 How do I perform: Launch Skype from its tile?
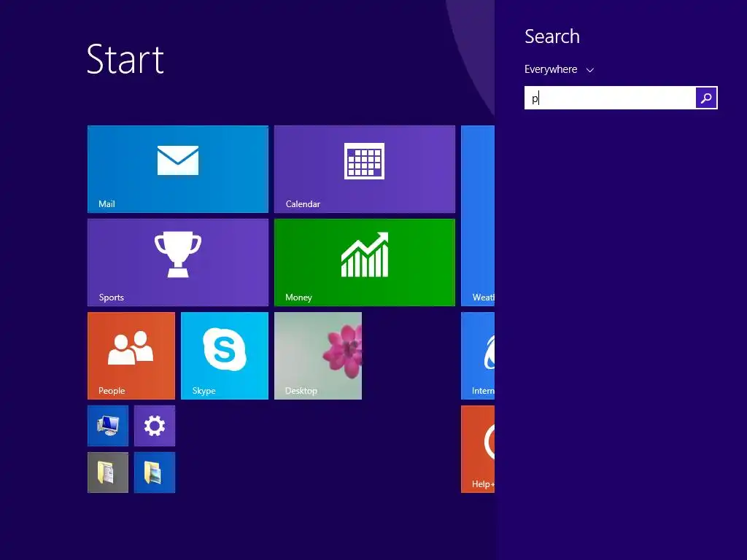point(225,356)
